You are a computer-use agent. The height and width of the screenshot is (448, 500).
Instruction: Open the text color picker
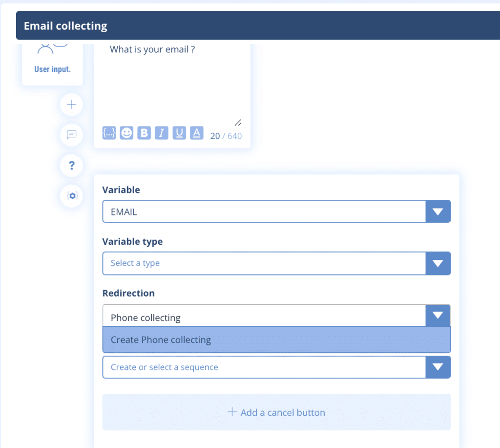coord(197,133)
